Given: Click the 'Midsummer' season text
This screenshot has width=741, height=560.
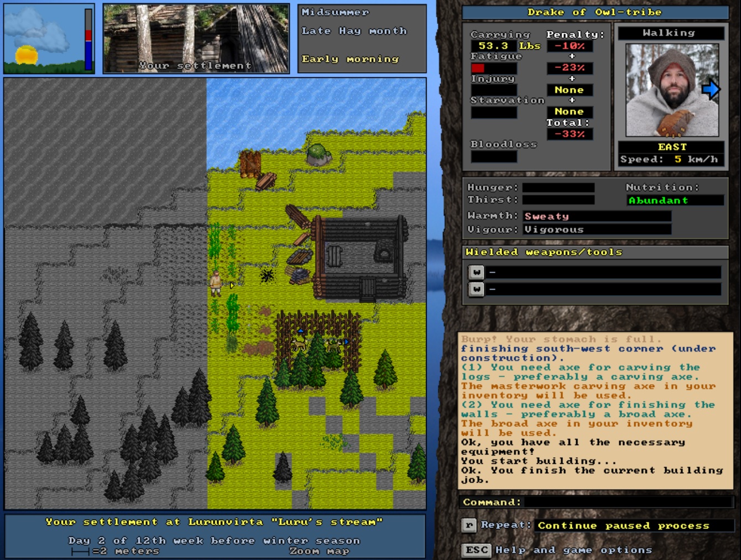Looking at the screenshot, I should coord(335,12).
